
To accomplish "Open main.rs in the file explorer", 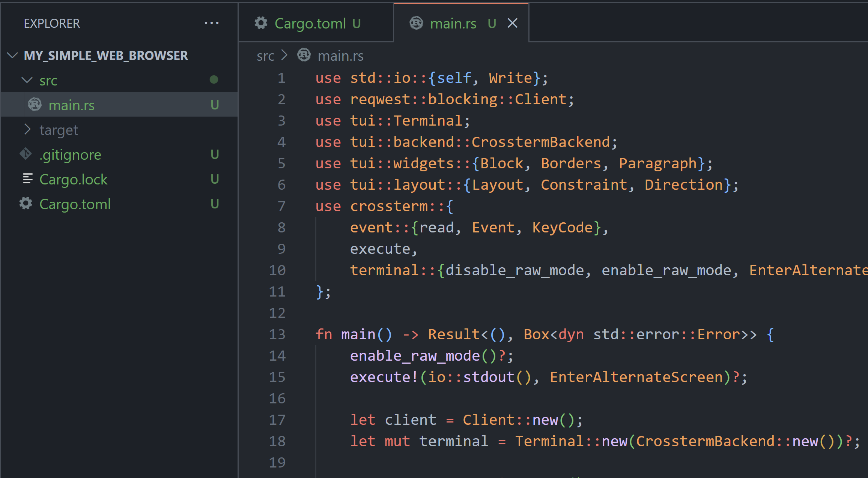I will [x=119, y=105].
